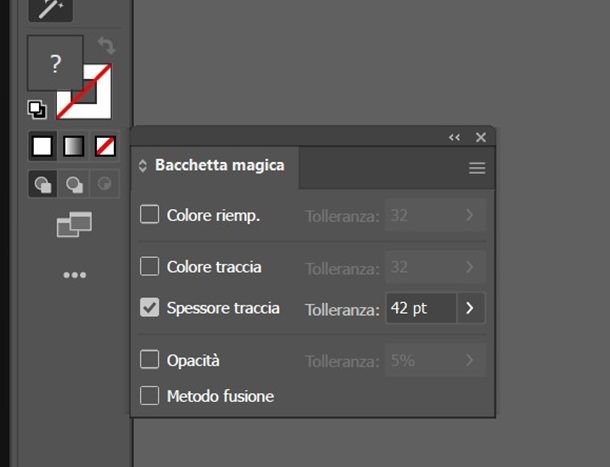Enable Colore traccia checkbox

(x=149, y=266)
